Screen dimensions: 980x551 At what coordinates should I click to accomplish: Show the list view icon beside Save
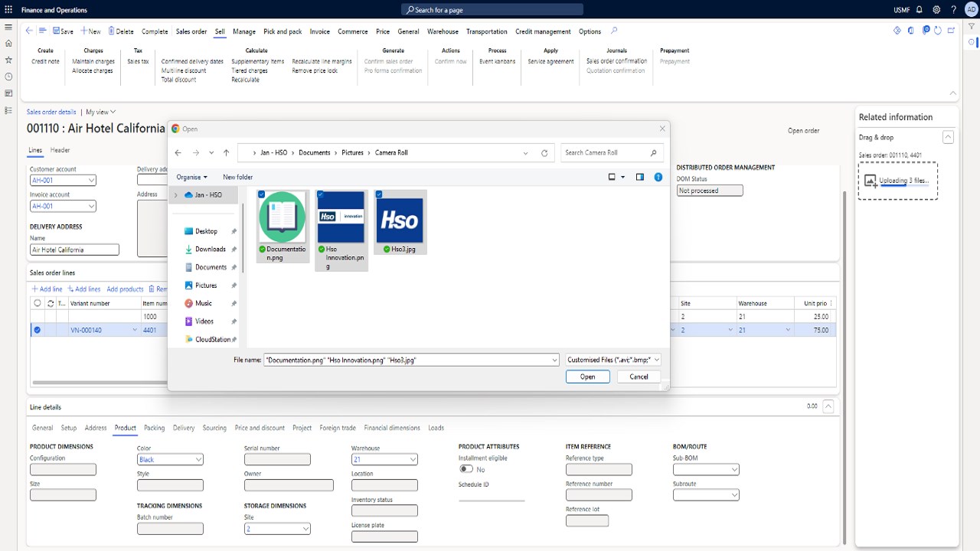(x=43, y=31)
